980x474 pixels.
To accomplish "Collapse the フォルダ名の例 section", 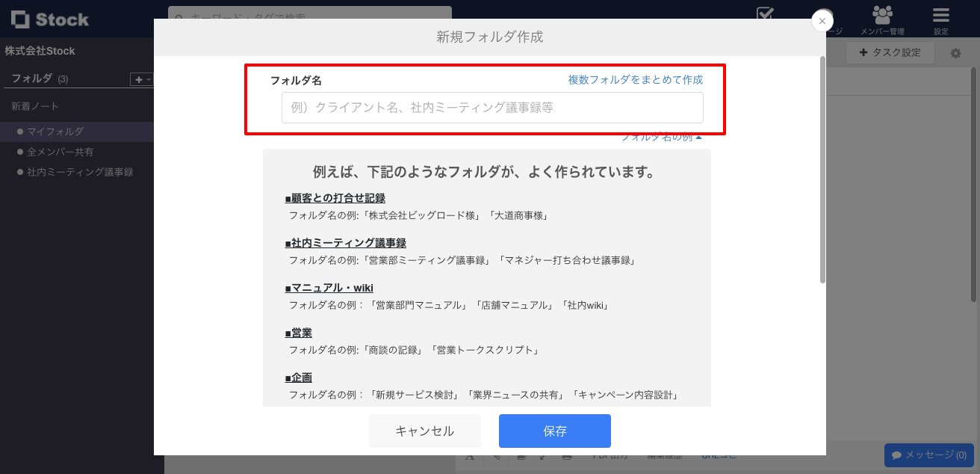I will point(660,138).
